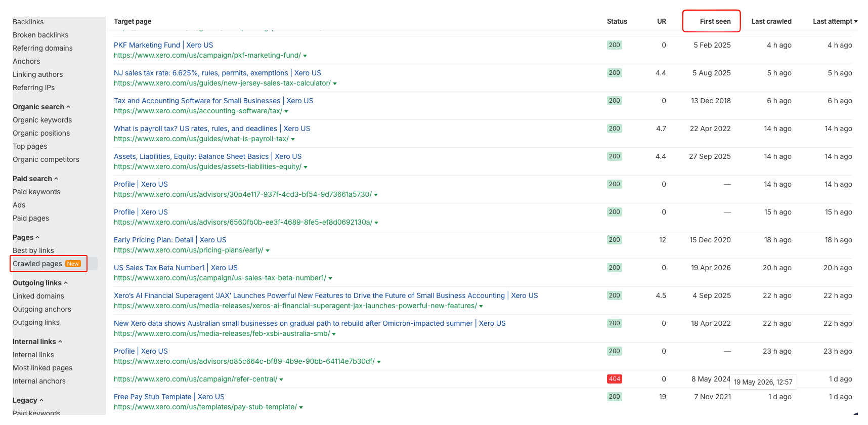
Task: Open Referring domains report
Action: pyautogui.click(x=42, y=48)
